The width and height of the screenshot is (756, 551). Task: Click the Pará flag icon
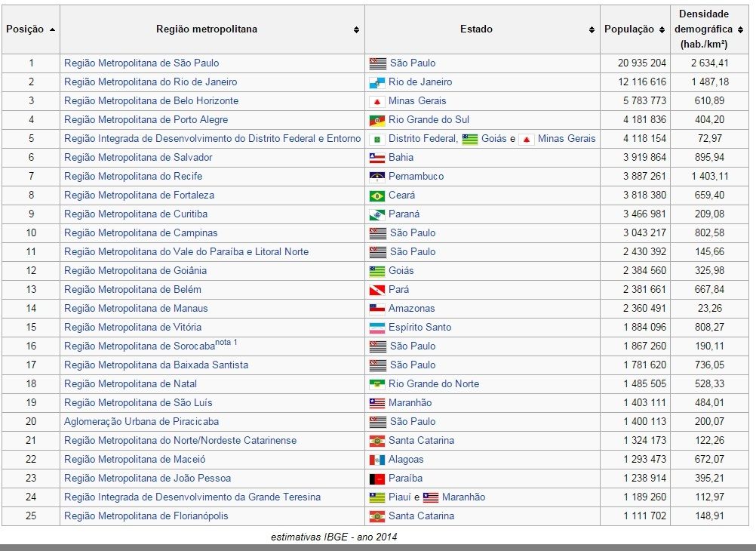pos(376,290)
